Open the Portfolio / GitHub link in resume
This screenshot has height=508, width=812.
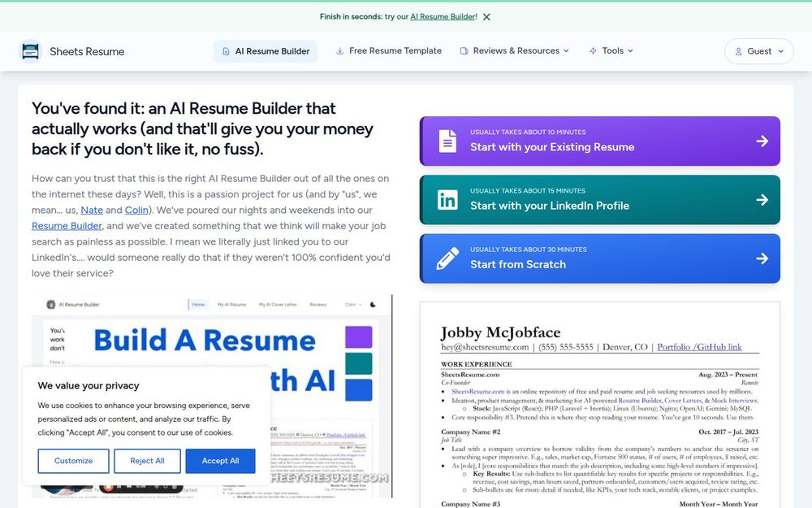(x=699, y=347)
